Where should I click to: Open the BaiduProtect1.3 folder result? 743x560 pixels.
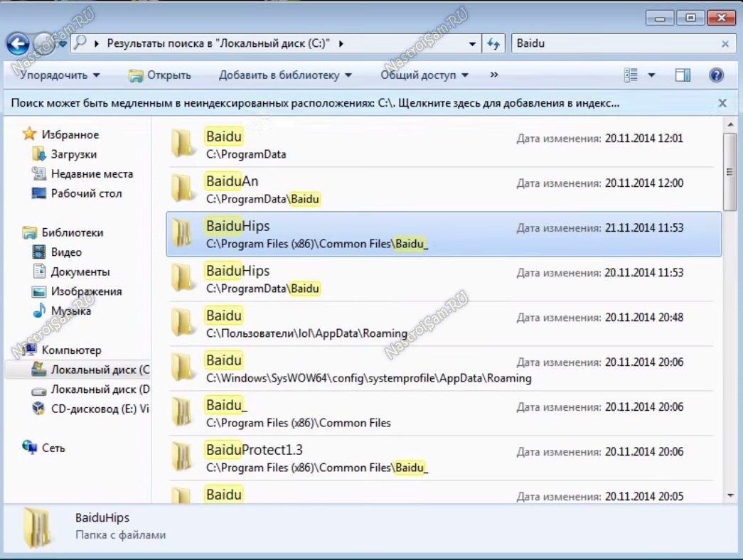(x=255, y=450)
